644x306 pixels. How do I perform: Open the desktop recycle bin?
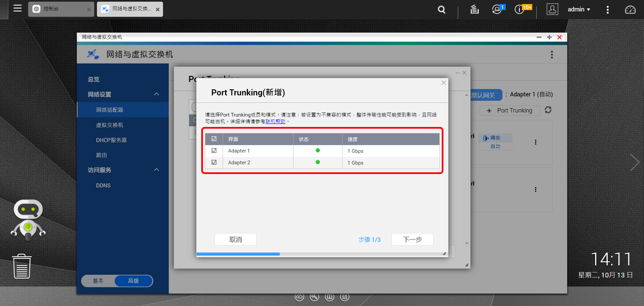coord(22,266)
